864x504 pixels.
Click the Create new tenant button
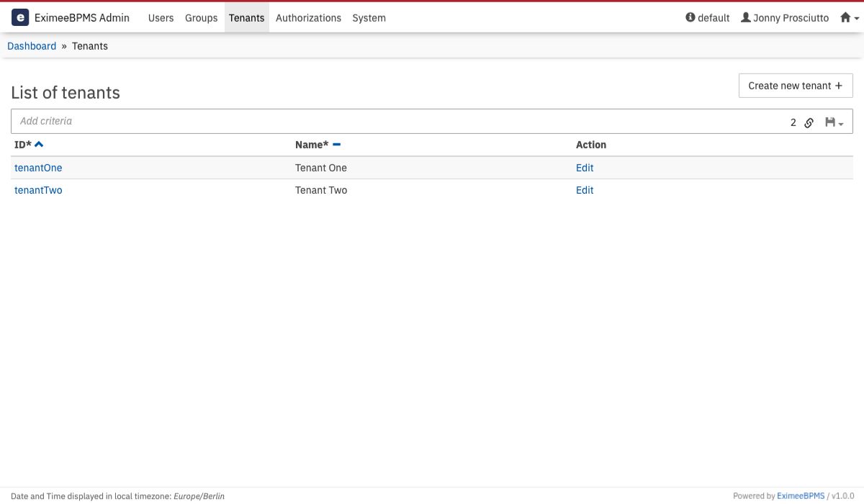796,86
